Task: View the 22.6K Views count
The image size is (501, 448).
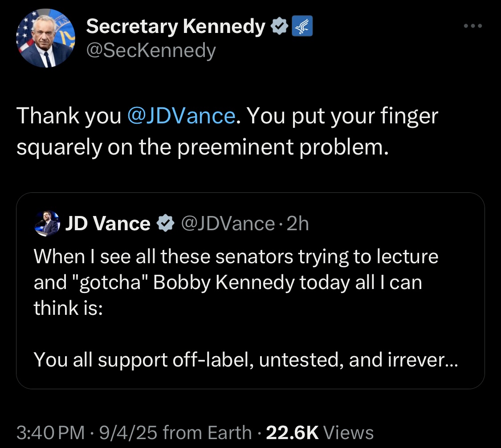Action: (319, 432)
